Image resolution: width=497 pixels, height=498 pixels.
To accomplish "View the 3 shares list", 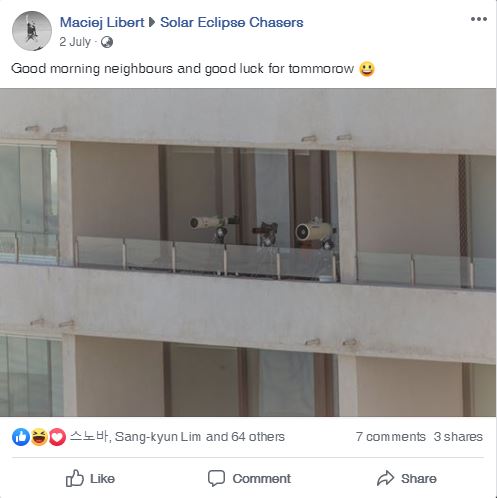I will (458, 437).
